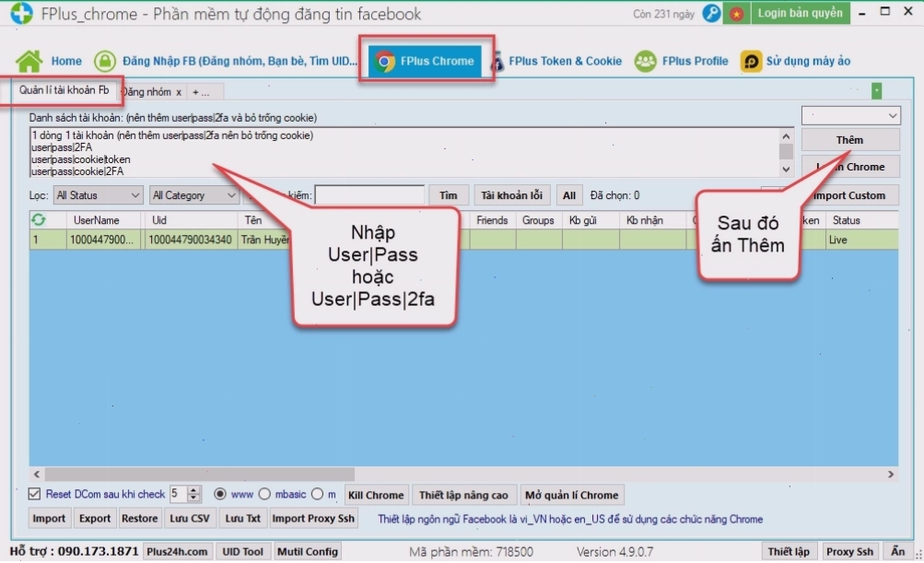Select the m radio button
The width and height of the screenshot is (924, 563).
click(x=318, y=494)
